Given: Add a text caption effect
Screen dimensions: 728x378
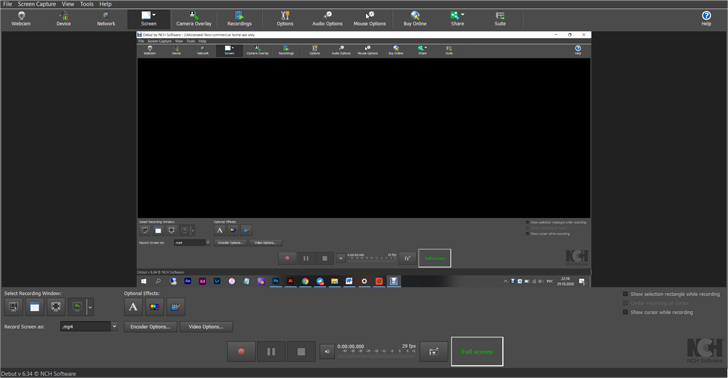Looking at the screenshot, I should point(133,307).
